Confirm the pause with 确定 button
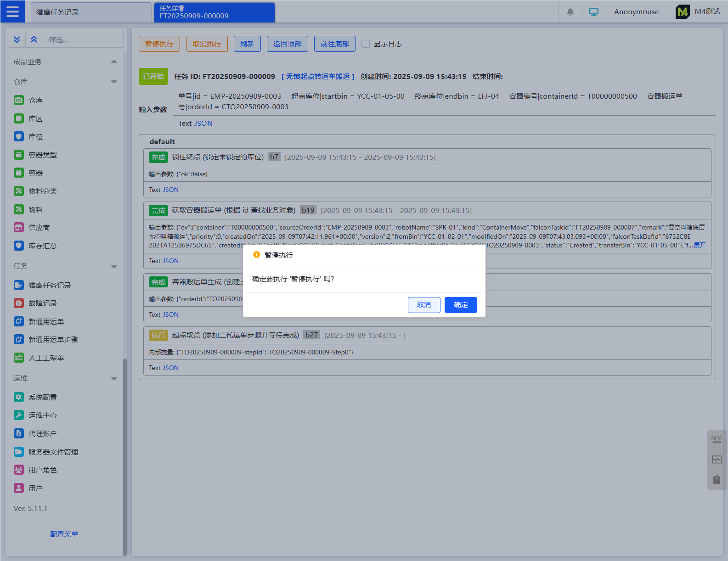The height and width of the screenshot is (561, 728). (461, 305)
